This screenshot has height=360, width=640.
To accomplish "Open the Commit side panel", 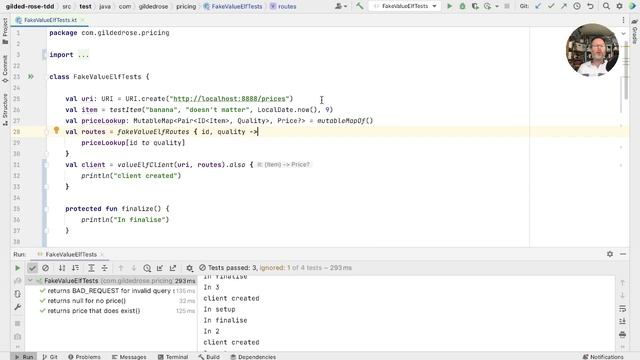I will click(5, 69).
